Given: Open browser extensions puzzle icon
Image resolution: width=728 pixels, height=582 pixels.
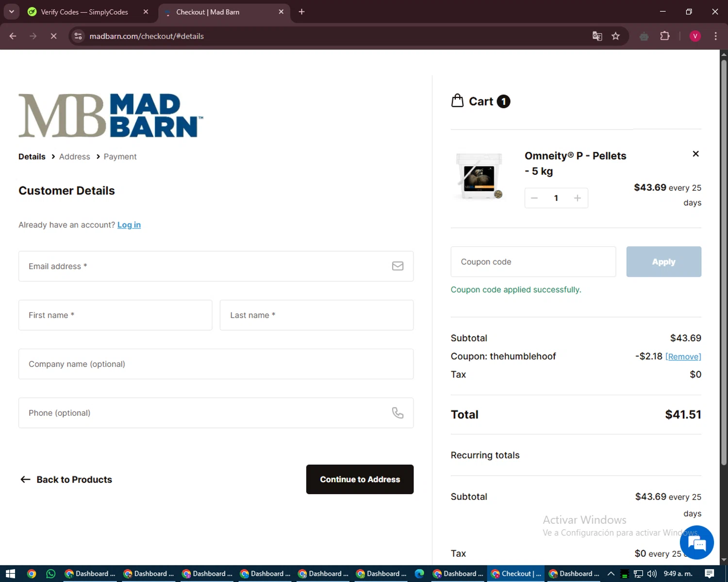Looking at the screenshot, I should (x=665, y=36).
